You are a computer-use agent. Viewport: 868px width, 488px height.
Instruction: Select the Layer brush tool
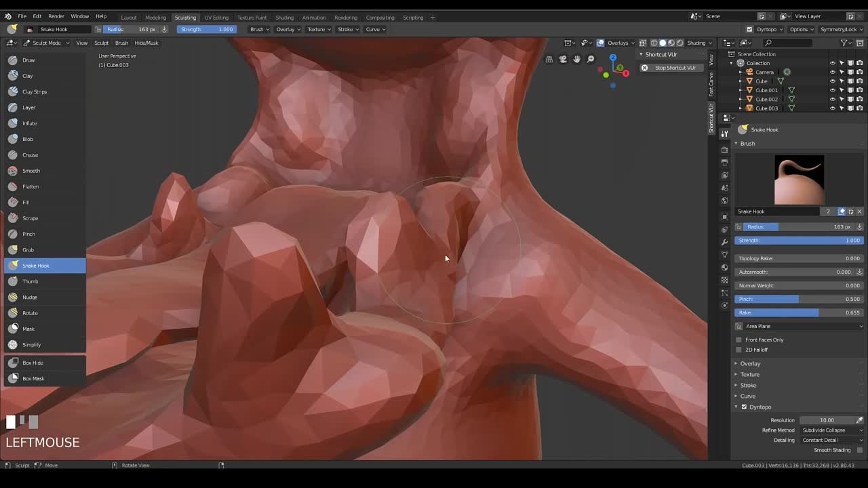[x=45, y=107]
